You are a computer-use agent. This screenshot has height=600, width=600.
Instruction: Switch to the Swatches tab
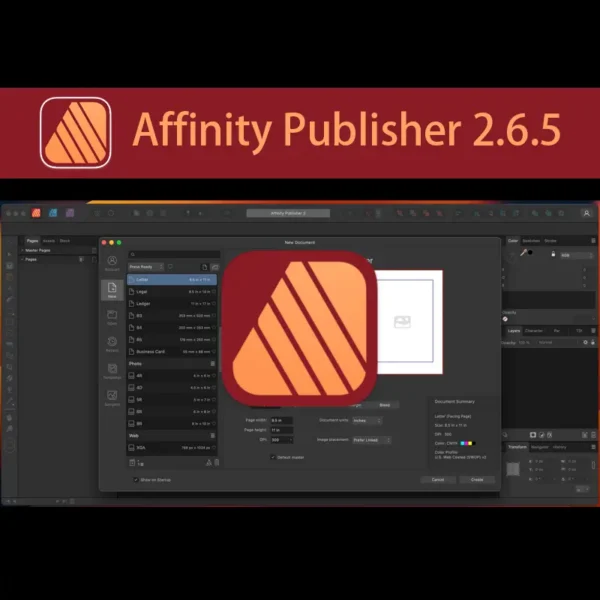pyautogui.click(x=531, y=241)
